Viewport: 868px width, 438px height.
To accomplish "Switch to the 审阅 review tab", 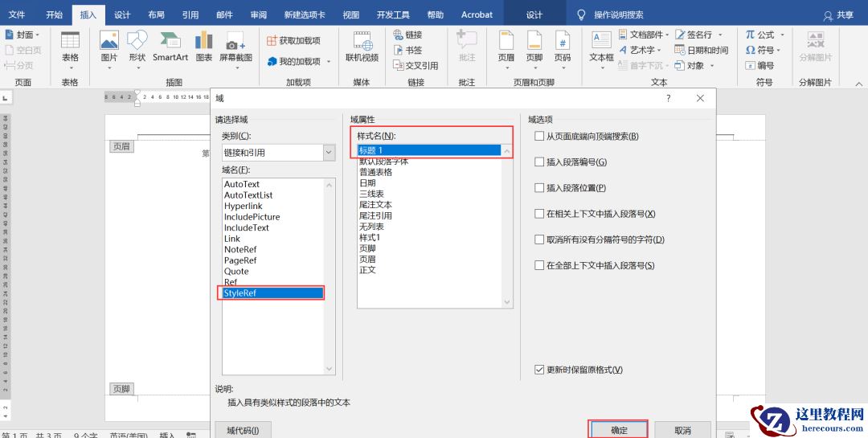I will point(258,15).
